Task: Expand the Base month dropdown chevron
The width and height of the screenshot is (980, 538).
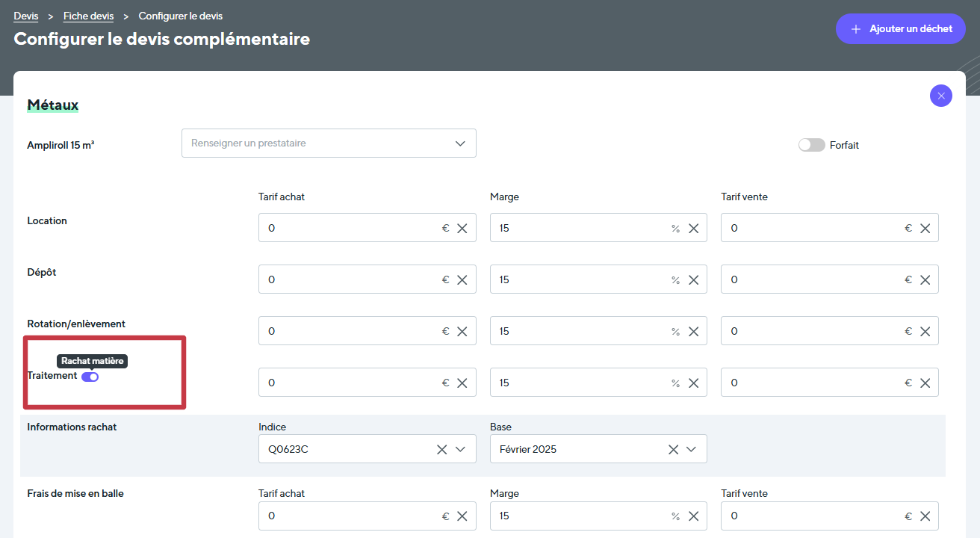Action: pos(692,450)
